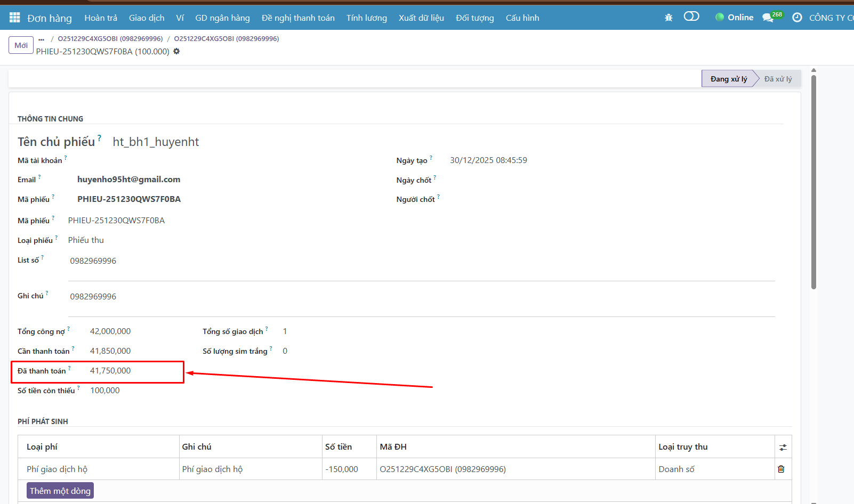
Task: Click the vertical scrollbar on the right
Action: coord(813,181)
